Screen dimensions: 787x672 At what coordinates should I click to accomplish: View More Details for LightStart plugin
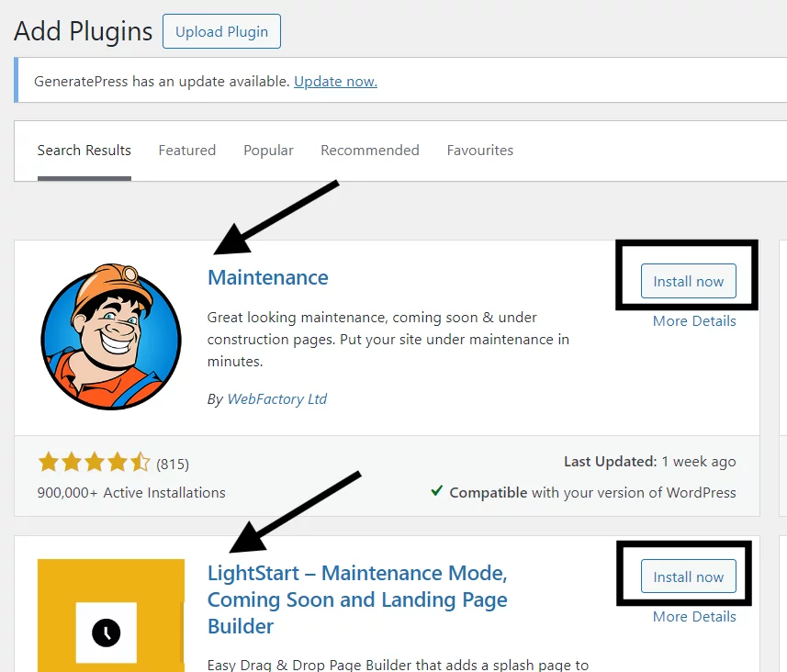coord(694,616)
